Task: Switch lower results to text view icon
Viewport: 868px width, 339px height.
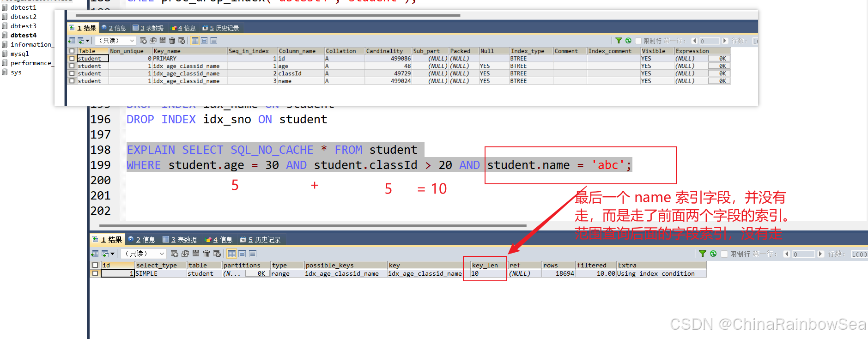Action: (x=253, y=254)
